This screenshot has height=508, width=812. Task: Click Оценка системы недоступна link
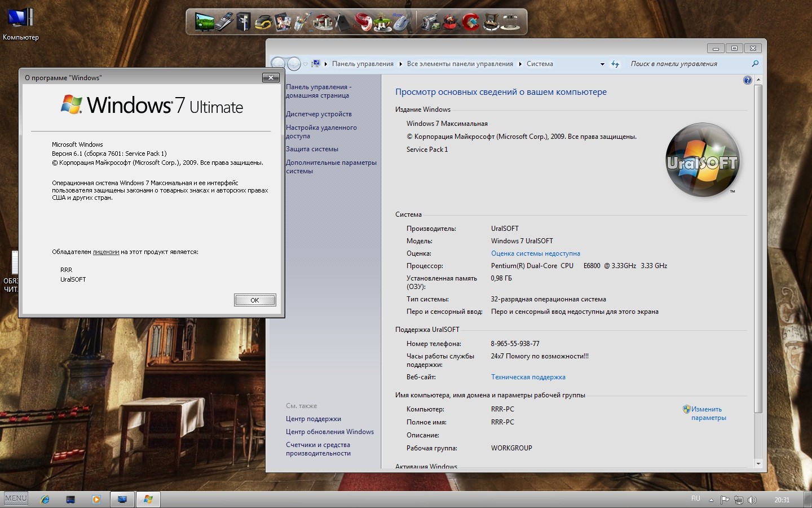pyautogui.click(x=535, y=253)
